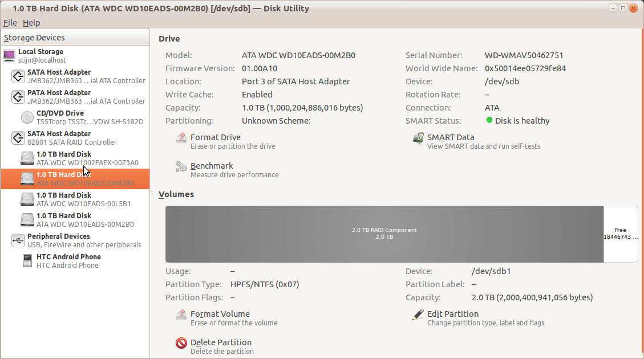Open the Help menu
Viewport: 644px width, 359px height.
pyautogui.click(x=31, y=23)
